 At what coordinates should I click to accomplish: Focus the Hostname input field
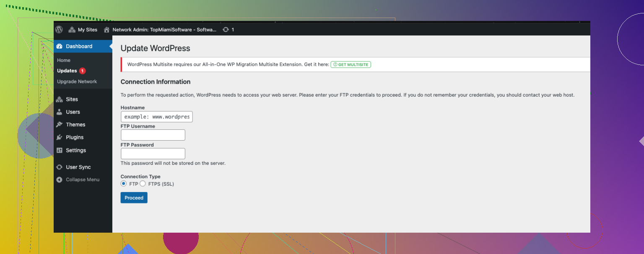[x=156, y=117]
